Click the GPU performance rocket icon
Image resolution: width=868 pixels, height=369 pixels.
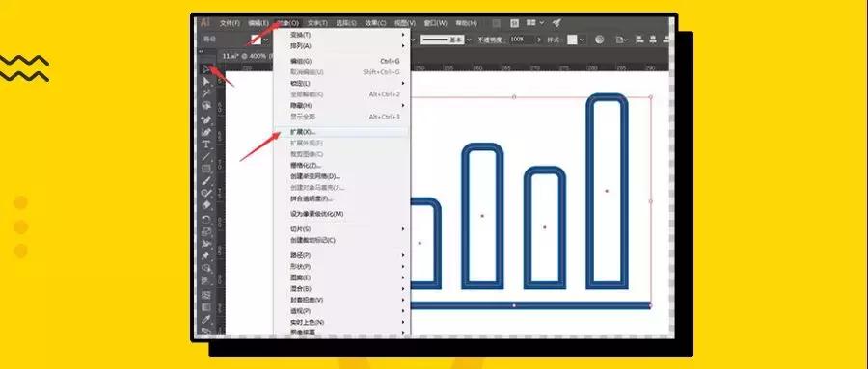[556, 23]
